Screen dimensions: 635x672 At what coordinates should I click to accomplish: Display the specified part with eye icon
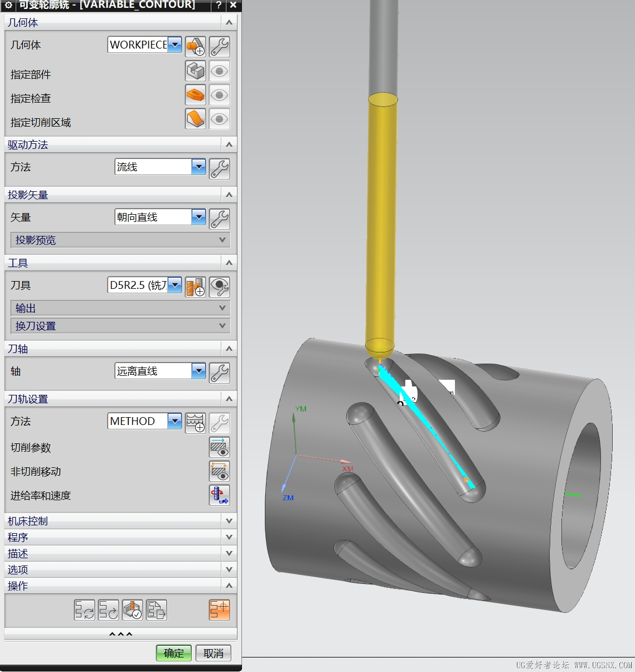click(220, 71)
